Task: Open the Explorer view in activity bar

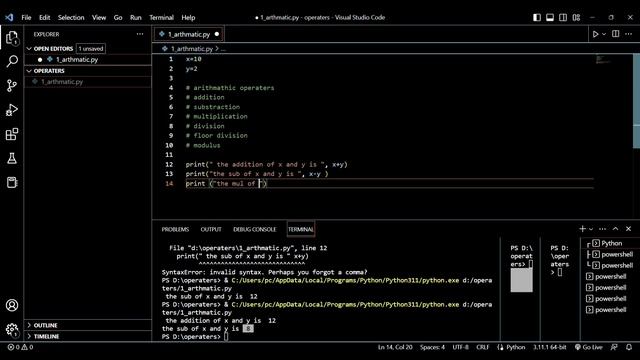Action: coord(12,38)
